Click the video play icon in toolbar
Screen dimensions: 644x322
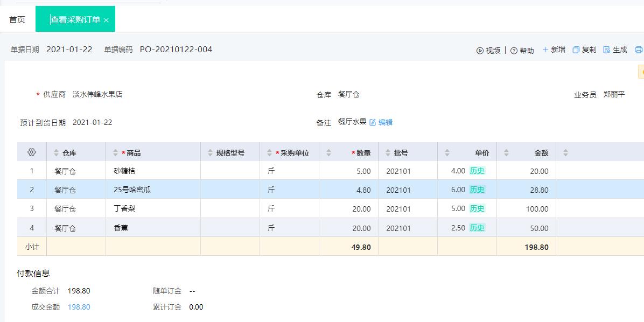(x=480, y=51)
